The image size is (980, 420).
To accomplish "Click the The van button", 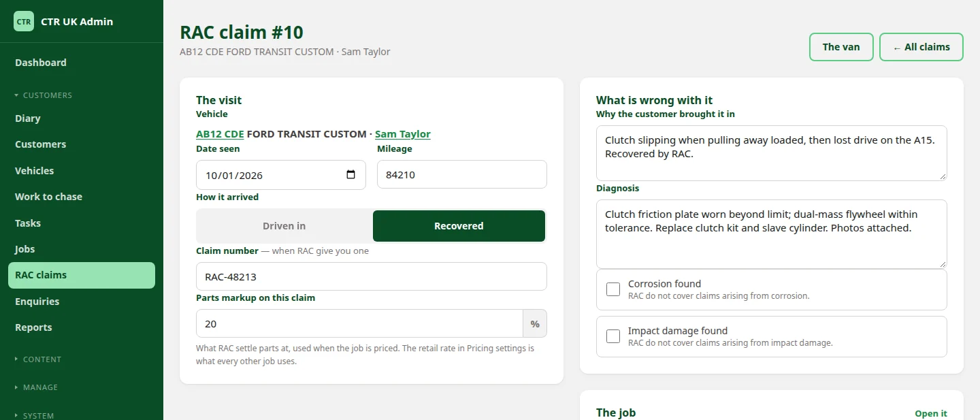I will (x=841, y=47).
